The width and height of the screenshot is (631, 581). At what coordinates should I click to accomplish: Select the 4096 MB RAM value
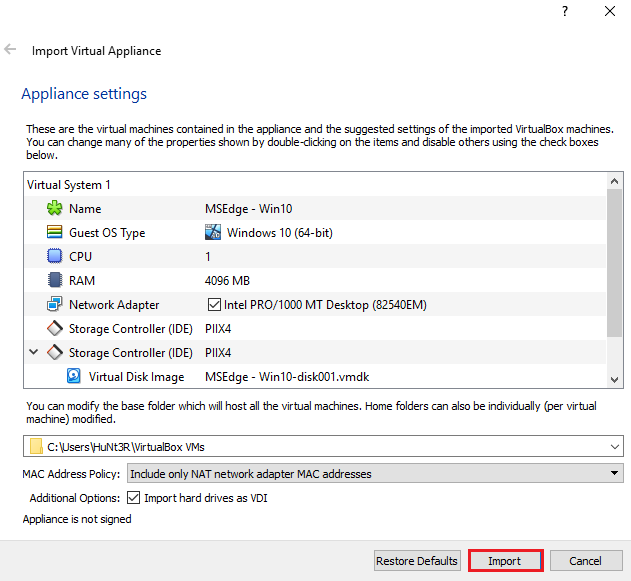[227, 280]
